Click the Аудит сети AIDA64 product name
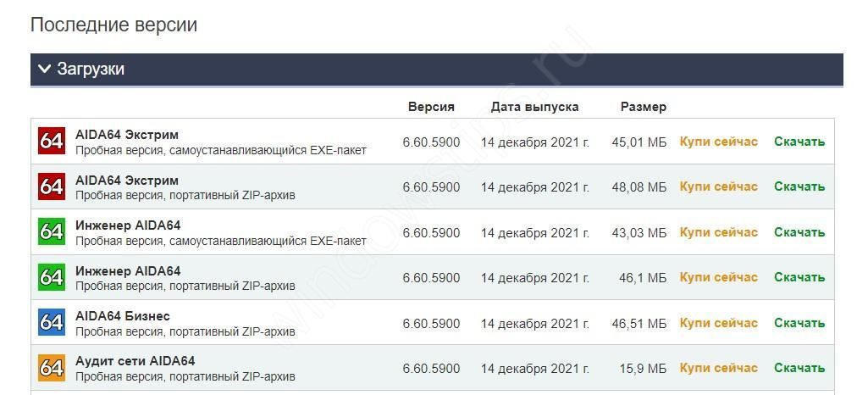The width and height of the screenshot is (868, 395). tap(135, 361)
